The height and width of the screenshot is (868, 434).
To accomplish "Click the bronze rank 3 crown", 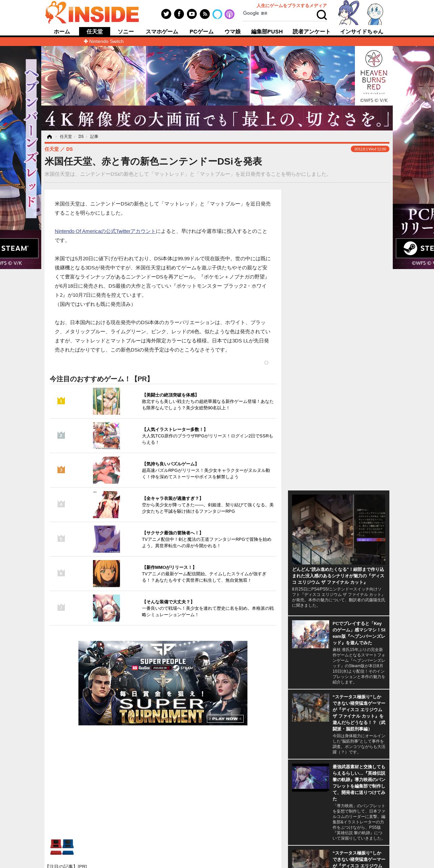I will pos(61,469).
